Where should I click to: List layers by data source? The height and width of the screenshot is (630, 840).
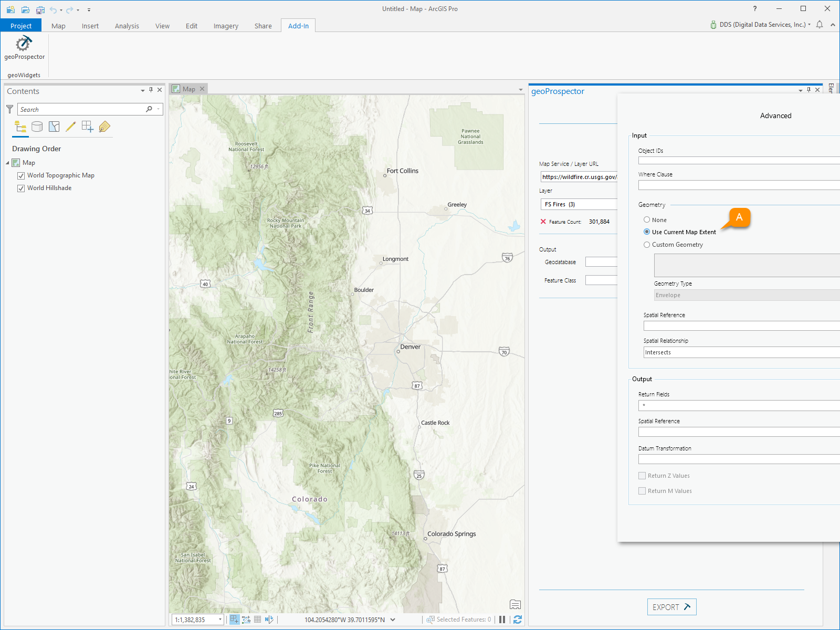[37, 127]
